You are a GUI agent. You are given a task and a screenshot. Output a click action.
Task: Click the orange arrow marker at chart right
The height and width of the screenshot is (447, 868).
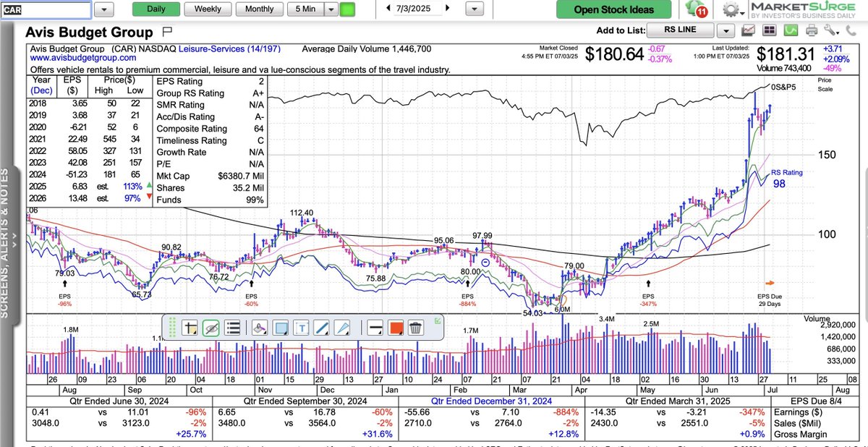[x=770, y=283]
